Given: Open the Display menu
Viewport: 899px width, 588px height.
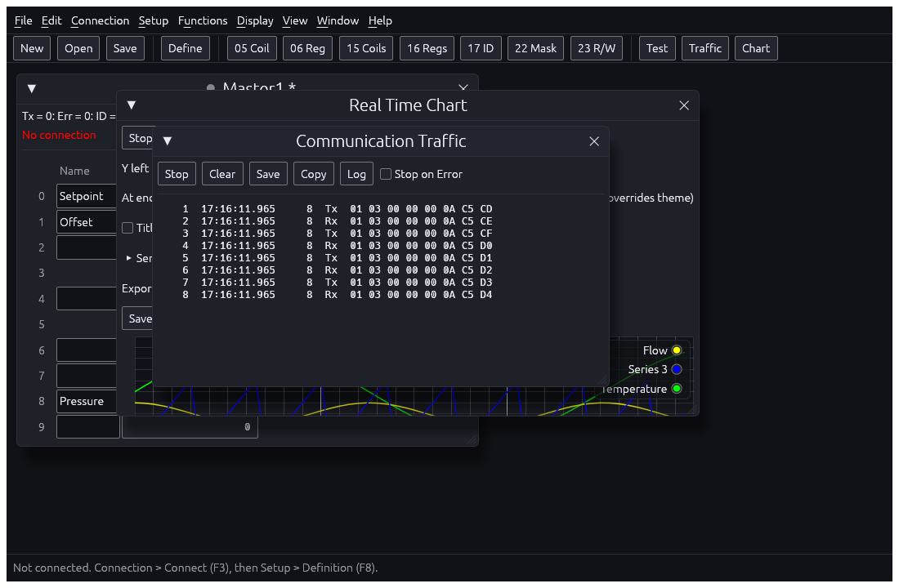Looking at the screenshot, I should click(254, 20).
